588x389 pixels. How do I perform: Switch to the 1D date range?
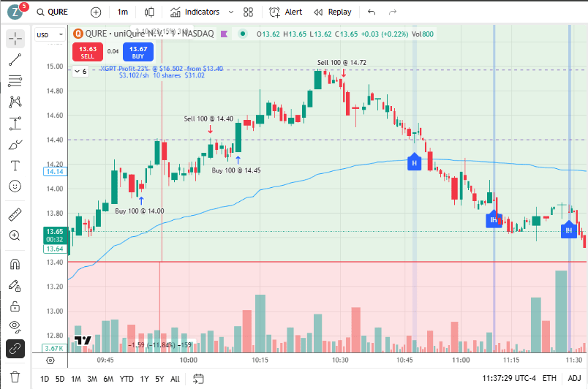pos(45,379)
